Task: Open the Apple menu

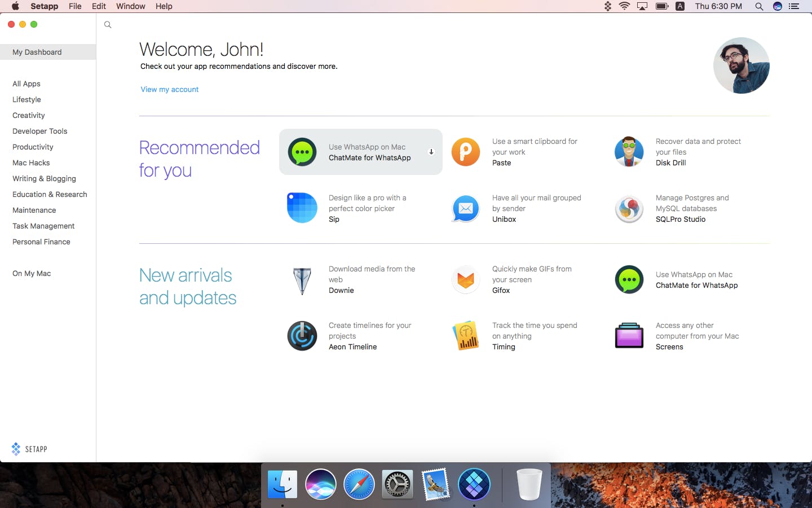Action: 15,6
